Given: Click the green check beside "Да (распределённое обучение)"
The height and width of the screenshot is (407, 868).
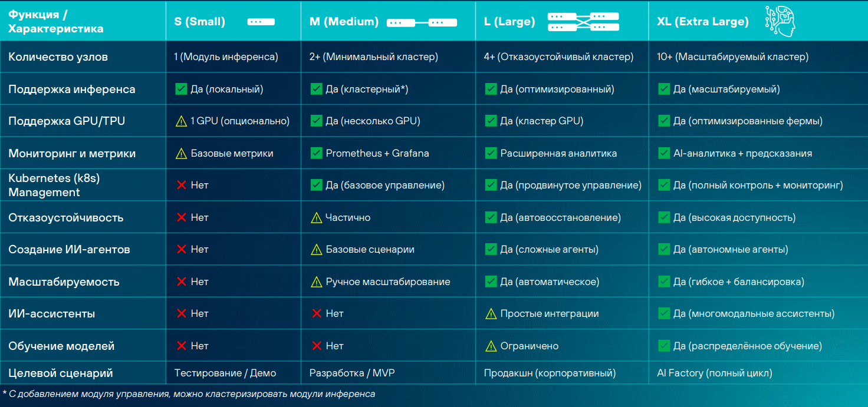Looking at the screenshot, I should pyautogui.click(x=665, y=346).
